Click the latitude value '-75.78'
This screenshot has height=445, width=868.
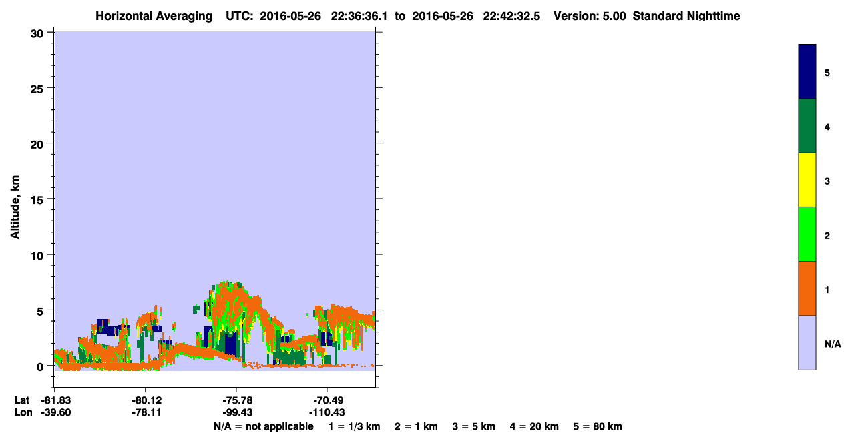pos(236,400)
